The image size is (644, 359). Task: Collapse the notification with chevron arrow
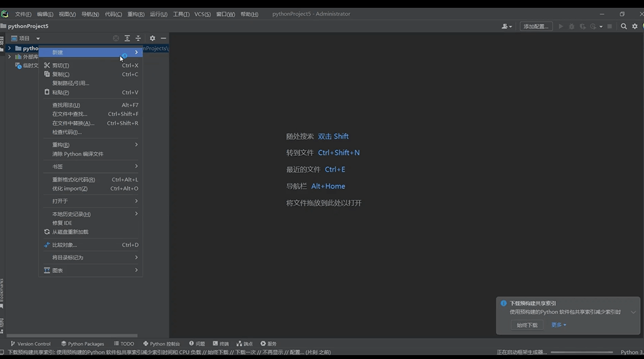pos(633,312)
